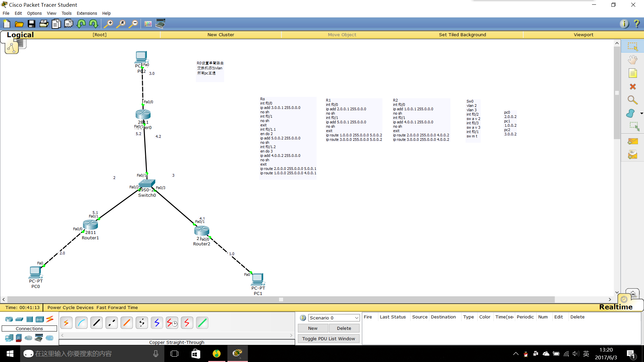Select End Devices category

(x=9, y=338)
